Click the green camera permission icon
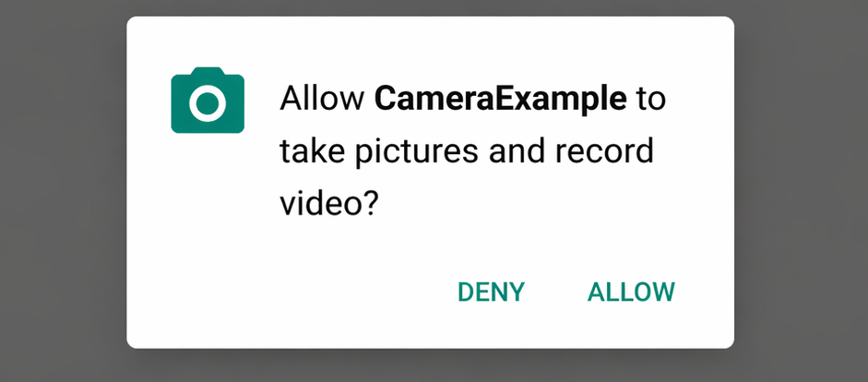Viewport: 868px width, 382px height. coord(208,101)
